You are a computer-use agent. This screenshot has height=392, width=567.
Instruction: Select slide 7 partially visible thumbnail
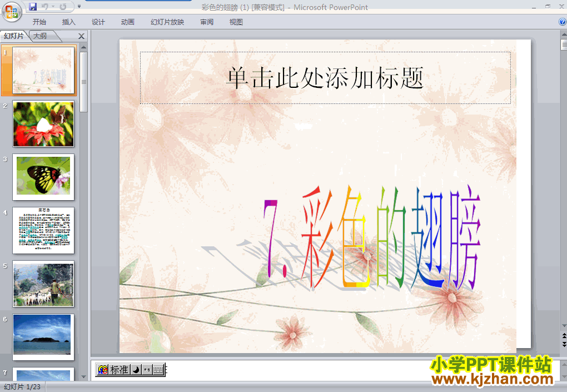click(43, 374)
